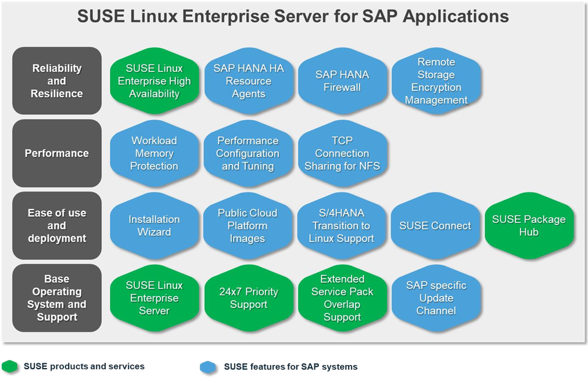Click 'SUSE features for SAP systems' legend text
588x379 pixels.
tap(291, 367)
